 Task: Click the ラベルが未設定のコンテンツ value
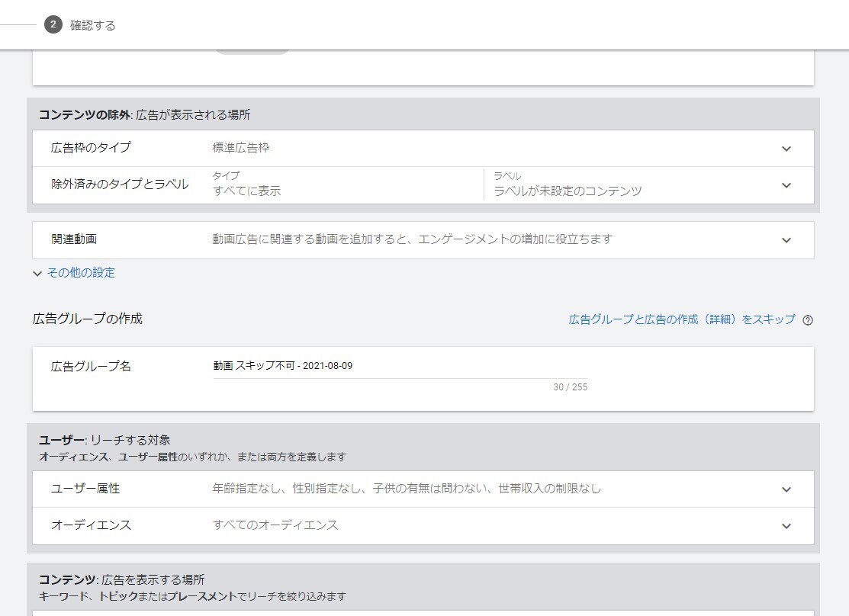[568, 191]
